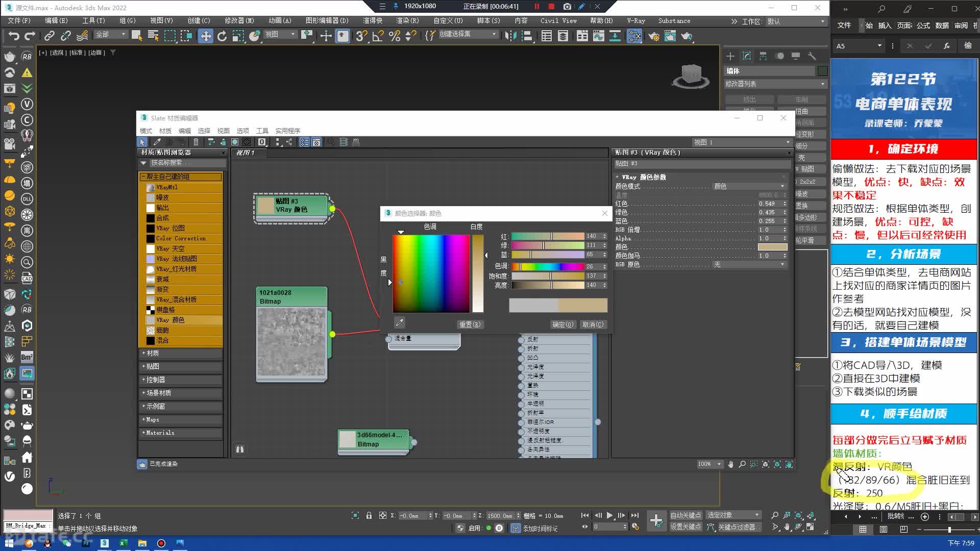Open the 视图 1 navigator dropdown in Slate
Image resolution: width=980 pixels, height=551 pixels.
coord(742,142)
